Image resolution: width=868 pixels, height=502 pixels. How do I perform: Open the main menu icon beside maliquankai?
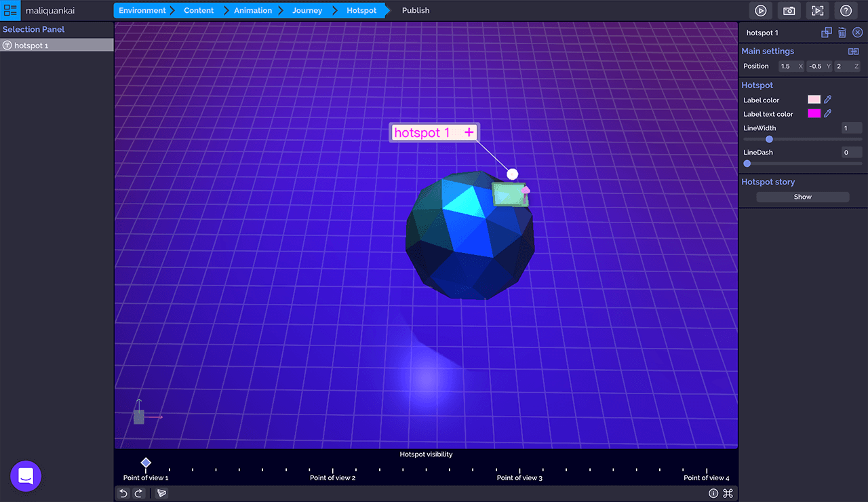coord(10,11)
